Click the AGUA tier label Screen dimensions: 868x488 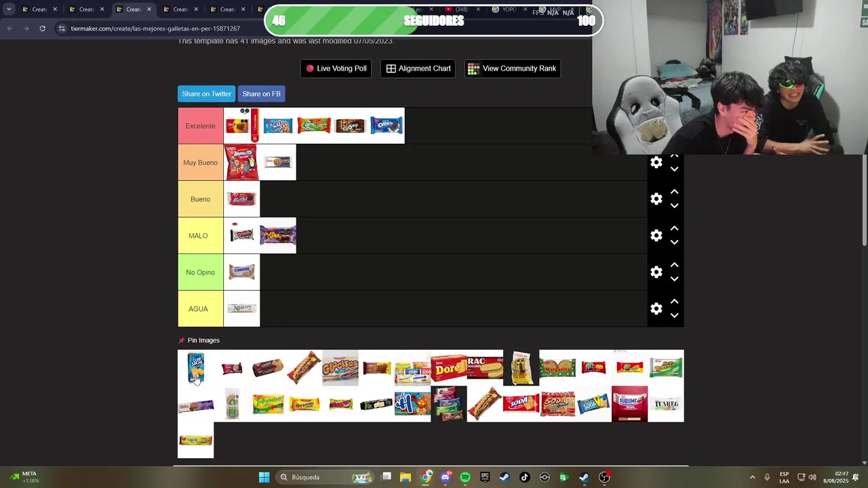coord(201,309)
